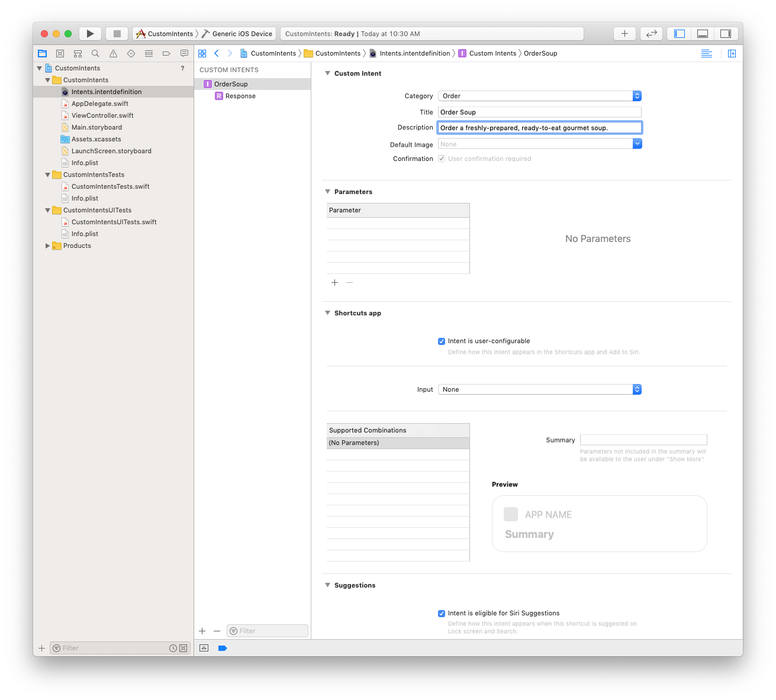Open Code Review with arrows toolbar icon
Image resolution: width=776 pixels, height=700 pixels.
click(x=651, y=33)
